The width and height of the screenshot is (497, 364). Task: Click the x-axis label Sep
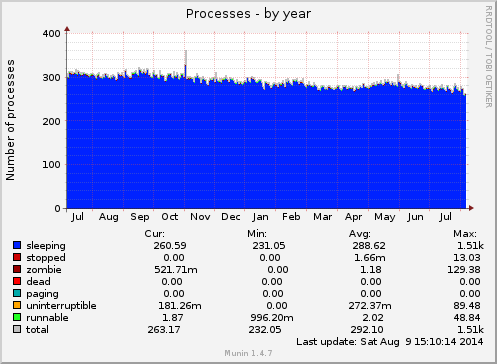pos(140,217)
